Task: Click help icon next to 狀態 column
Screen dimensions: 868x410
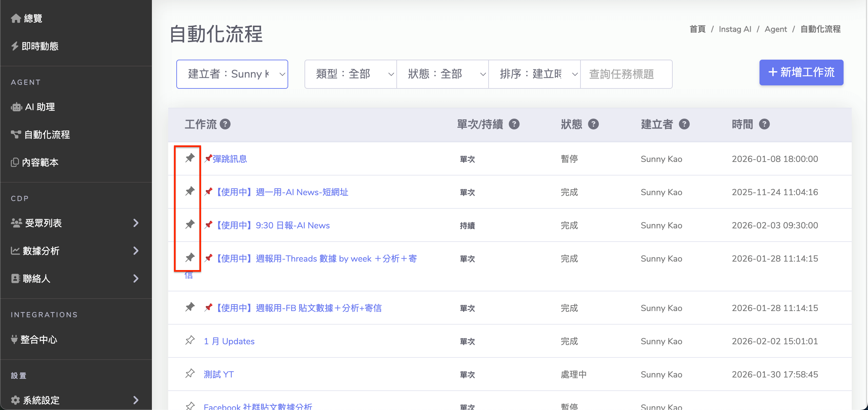Action: 593,124
